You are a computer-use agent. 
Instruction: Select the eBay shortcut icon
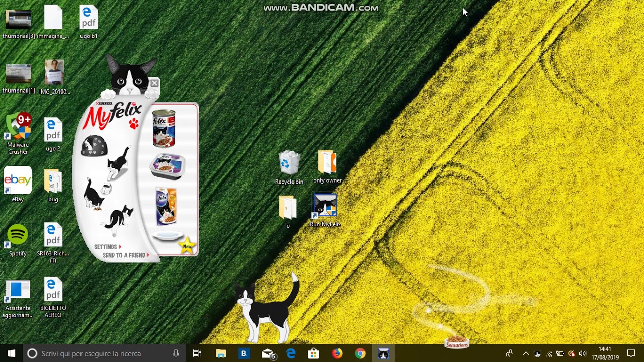pos(18,185)
